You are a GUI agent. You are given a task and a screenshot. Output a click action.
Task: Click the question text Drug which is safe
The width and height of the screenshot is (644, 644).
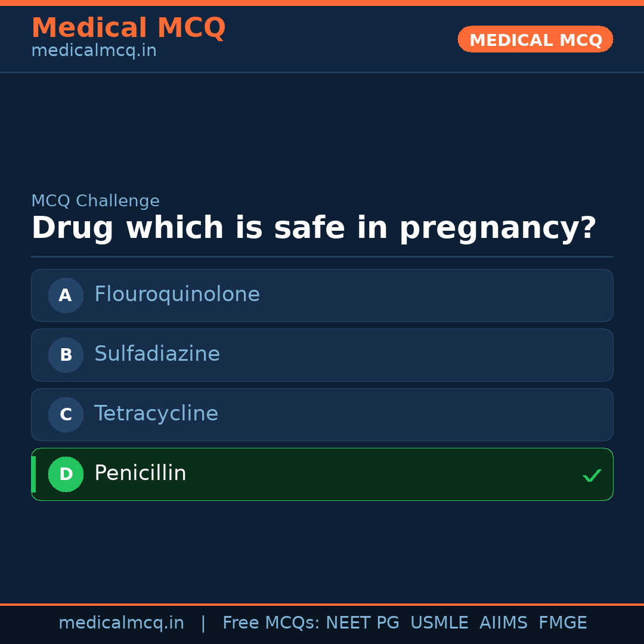click(314, 227)
